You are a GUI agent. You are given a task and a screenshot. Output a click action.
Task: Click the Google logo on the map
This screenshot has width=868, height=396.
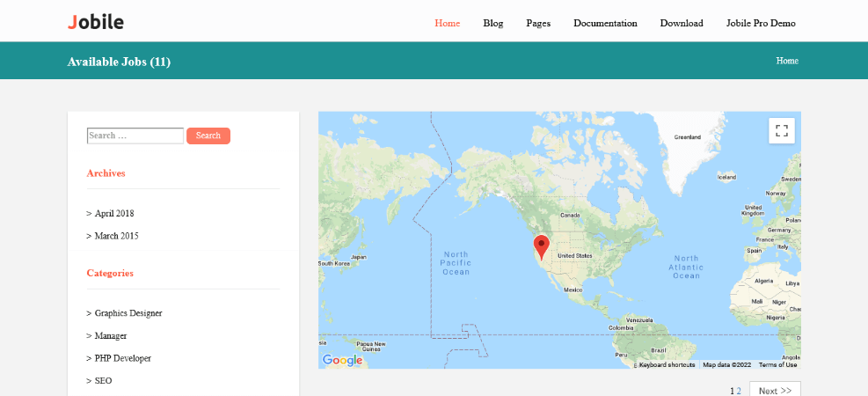coord(343,361)
